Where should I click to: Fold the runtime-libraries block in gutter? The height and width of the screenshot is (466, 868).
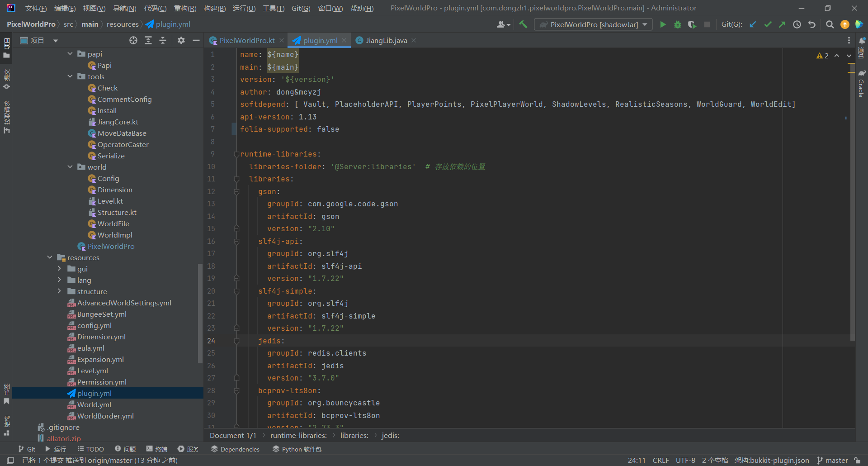pos(236,154)
